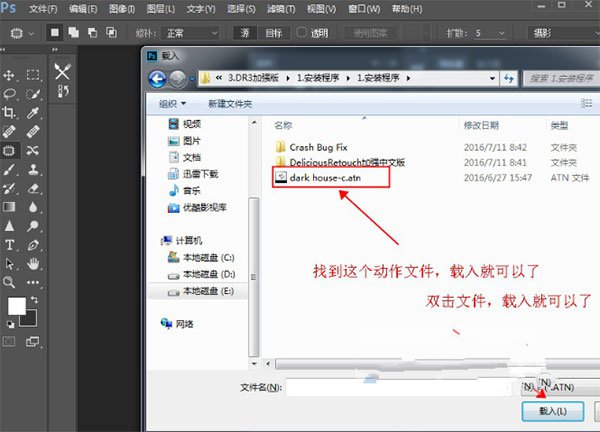Choose Subtract from selection mode
Viewport: 600px width, 432px height.
pos(92,33)
